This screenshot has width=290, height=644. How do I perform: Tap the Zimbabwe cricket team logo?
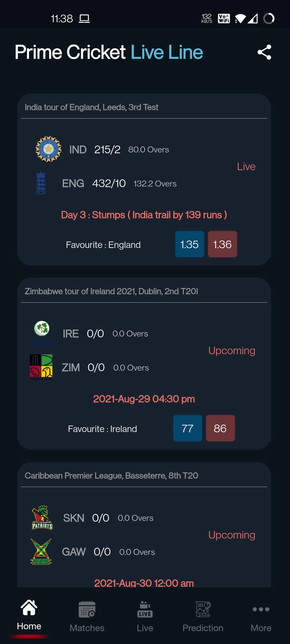[41, 367]
